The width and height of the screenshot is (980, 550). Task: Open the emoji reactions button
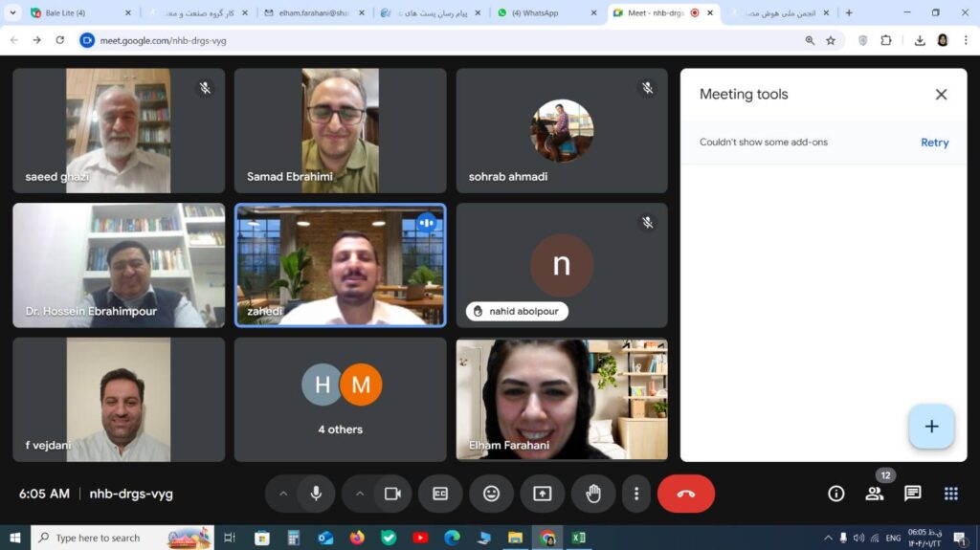[x=491, y=494]
